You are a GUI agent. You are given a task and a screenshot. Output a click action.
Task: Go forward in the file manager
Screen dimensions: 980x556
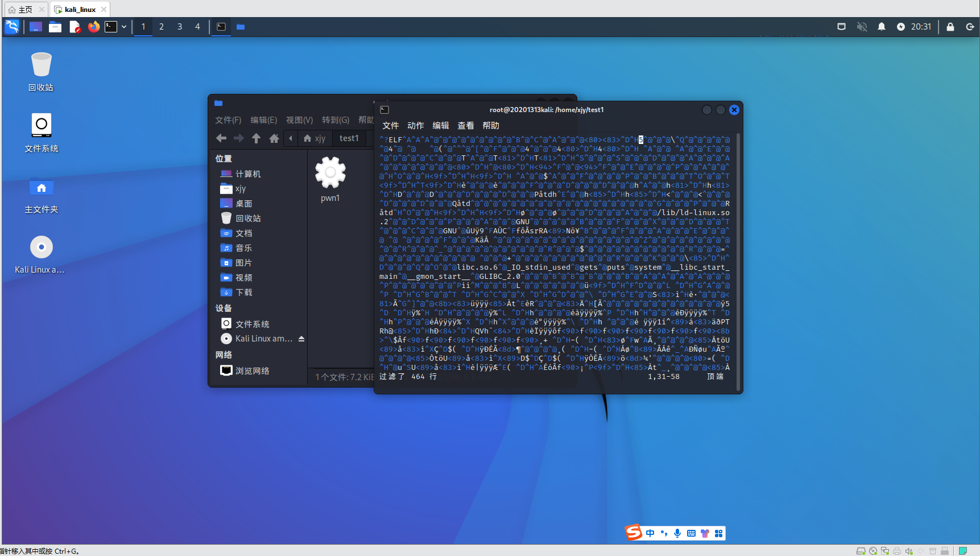(239, 138)
